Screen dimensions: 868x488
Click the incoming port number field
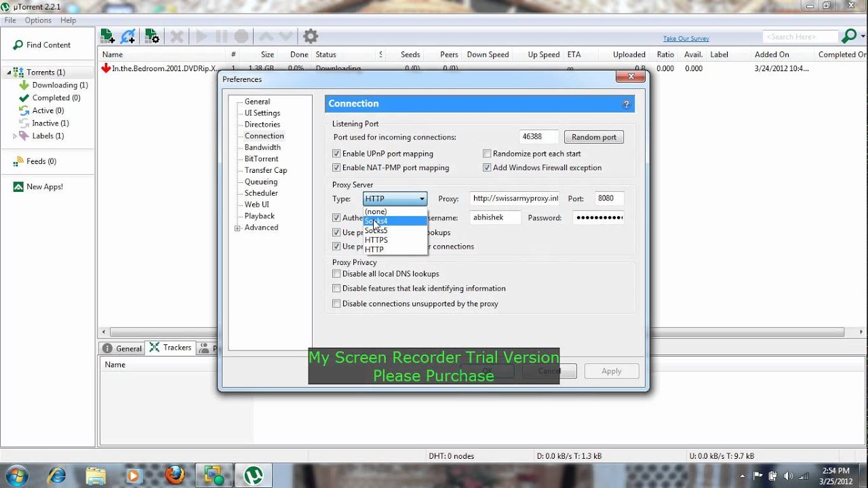tap(540, 137)
